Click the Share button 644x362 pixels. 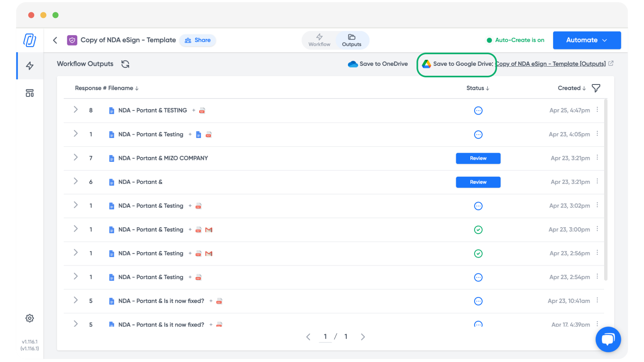pyautogui.click(x=198, y=40)
